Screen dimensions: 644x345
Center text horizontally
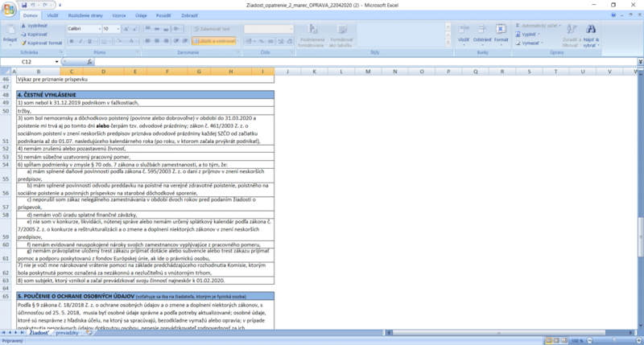[157, 41]
